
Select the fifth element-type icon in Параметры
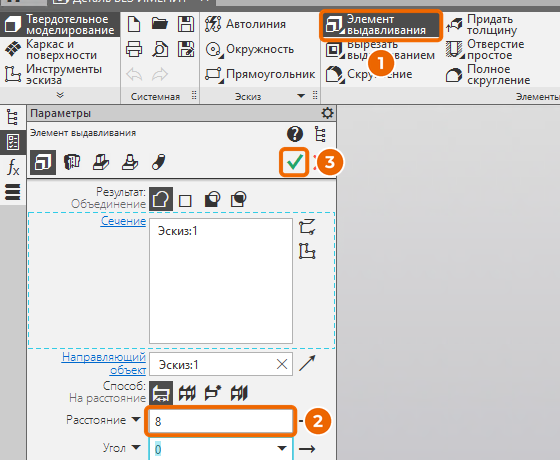point(159,162)
